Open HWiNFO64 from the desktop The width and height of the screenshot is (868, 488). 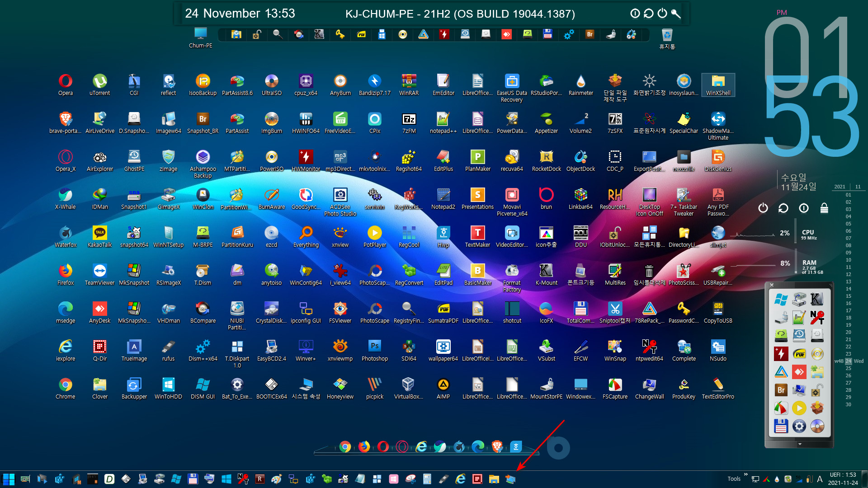(306, 123)
